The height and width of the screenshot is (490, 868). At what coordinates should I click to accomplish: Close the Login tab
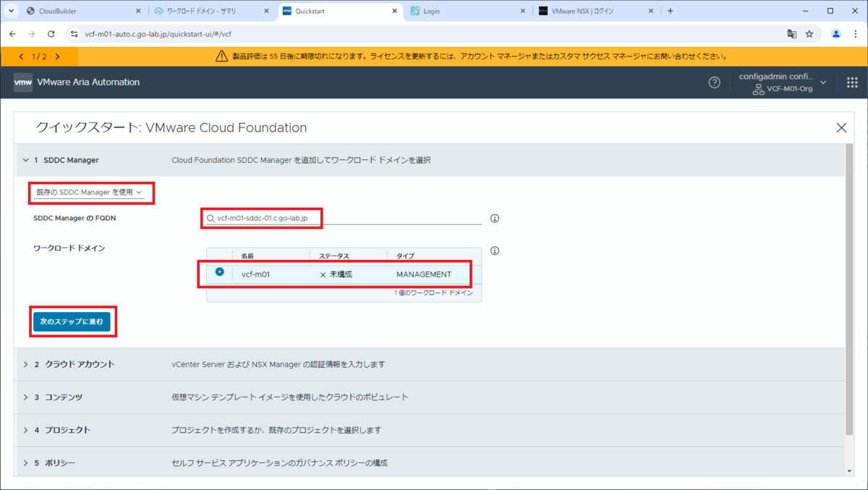tap(524, 12)
